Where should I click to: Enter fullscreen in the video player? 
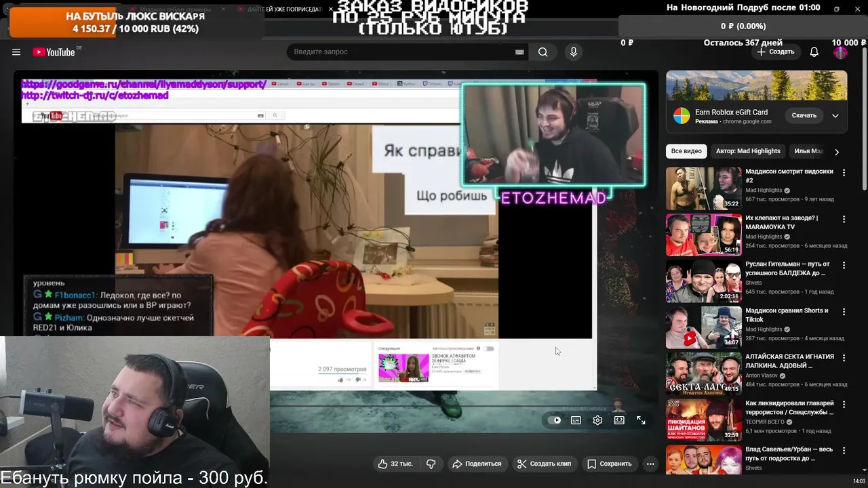641,420
